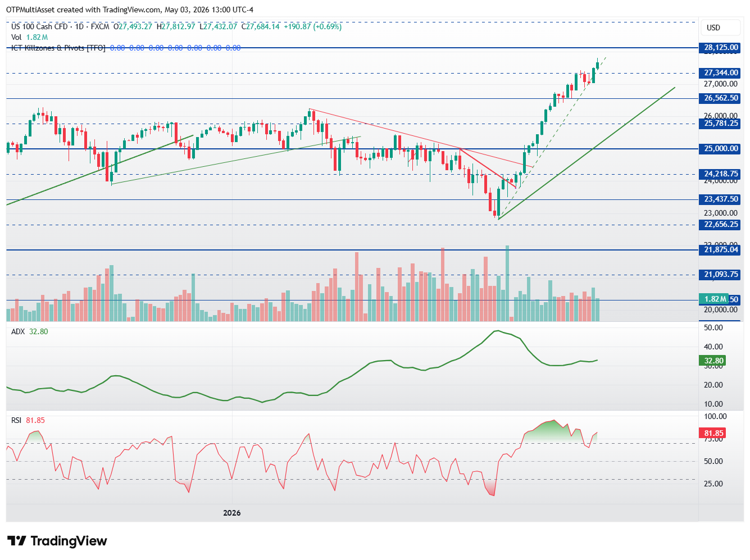Click the Vol 1.82M indicator legend

coord(29,37)
